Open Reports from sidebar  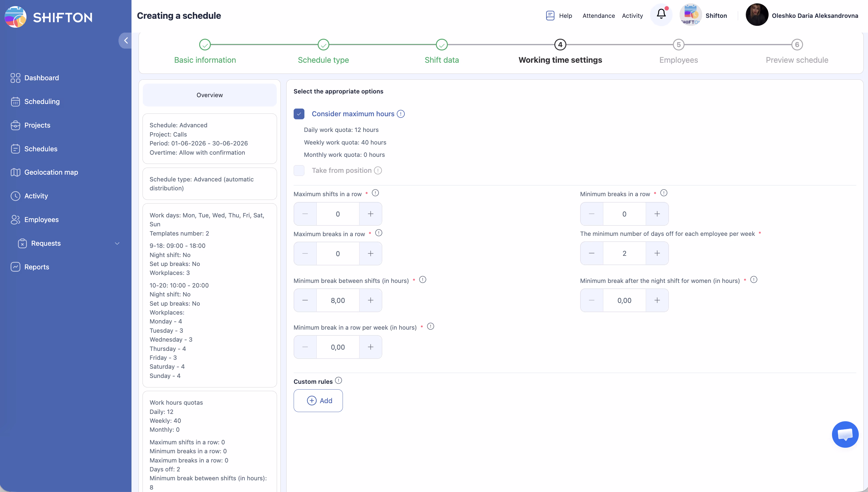pyautogui.click(x=37, y=267)
